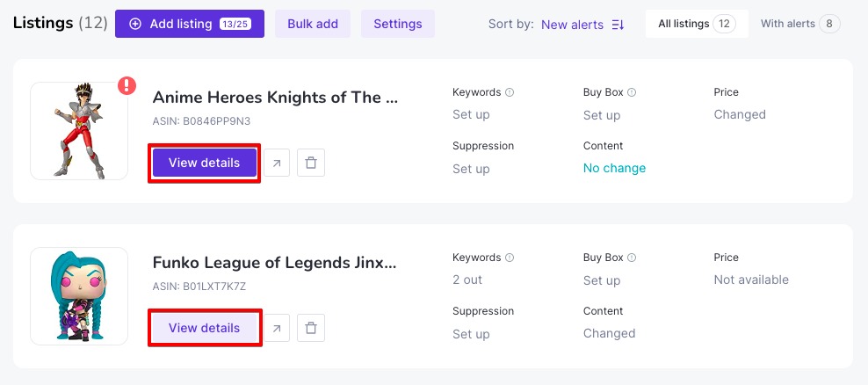View details for Anime Heroes Knights listing
Viewport: 868px width, 385px height.
(x=205, y=163)
